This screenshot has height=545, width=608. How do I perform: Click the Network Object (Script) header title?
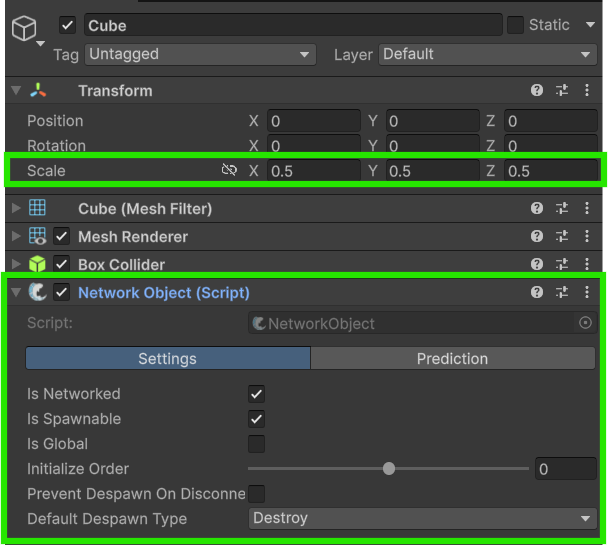coord(164,293)
